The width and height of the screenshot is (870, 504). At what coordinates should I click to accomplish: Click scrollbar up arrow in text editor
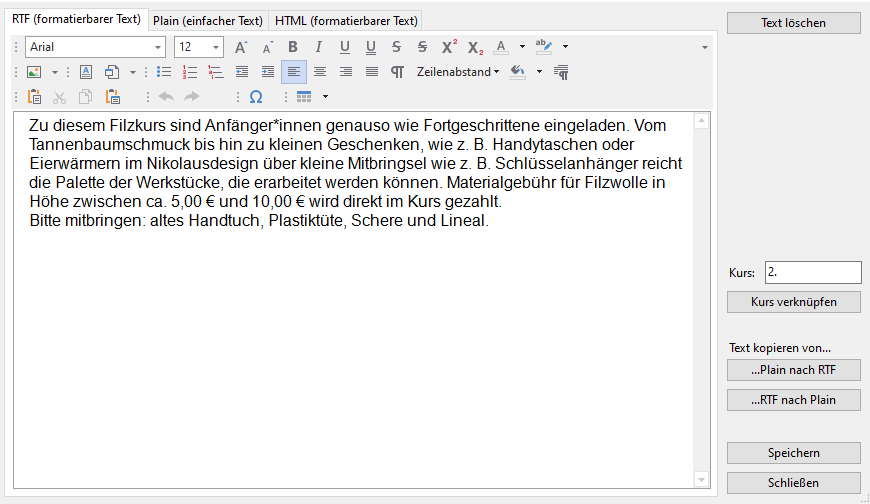point(701,120)
